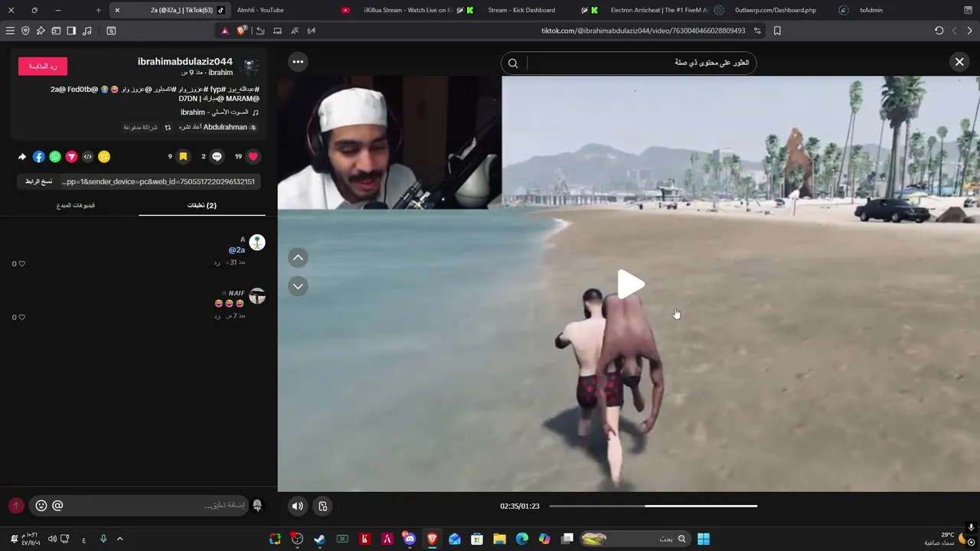Close the active TikTok browser tab
Viewport: 980px width, 551px height.
coord(117,10)
